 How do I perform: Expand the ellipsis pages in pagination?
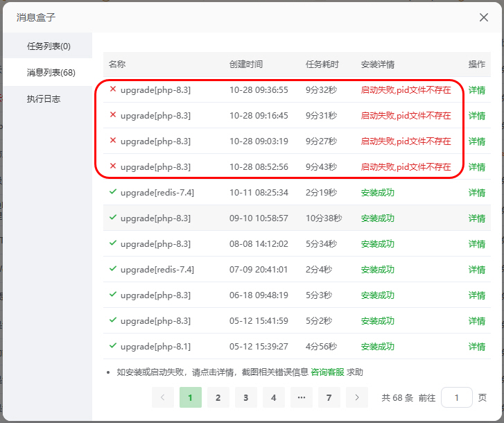click(x=301, y=397)
